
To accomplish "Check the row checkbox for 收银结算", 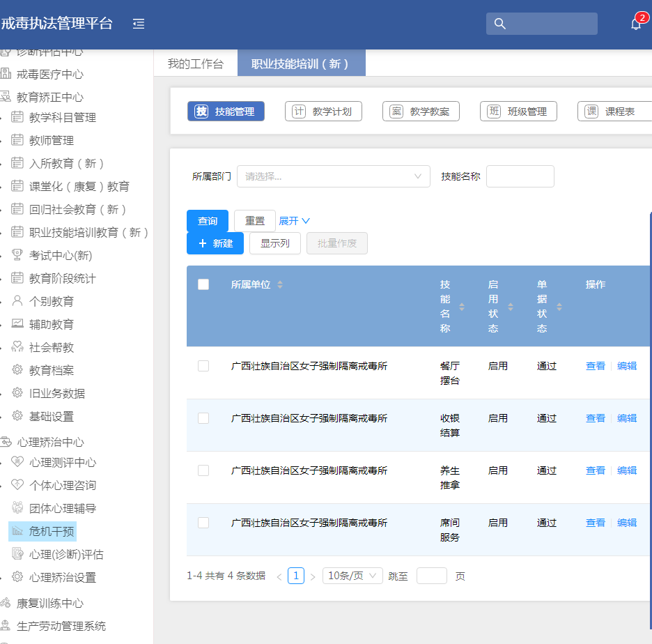I will (203, 418).
